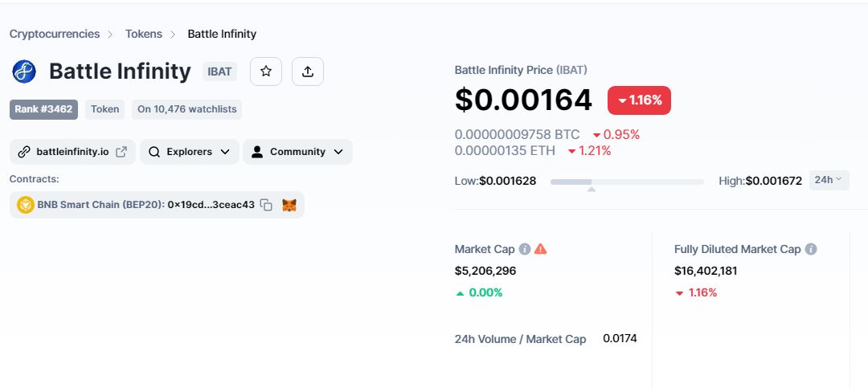
Task: Click the Market Cap warning triangle icon
Action: [541, 249]
